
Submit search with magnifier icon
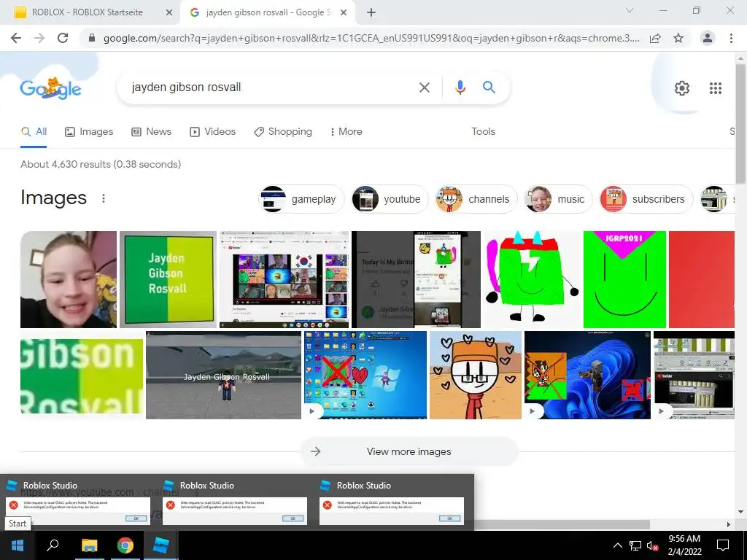[489, 87]
